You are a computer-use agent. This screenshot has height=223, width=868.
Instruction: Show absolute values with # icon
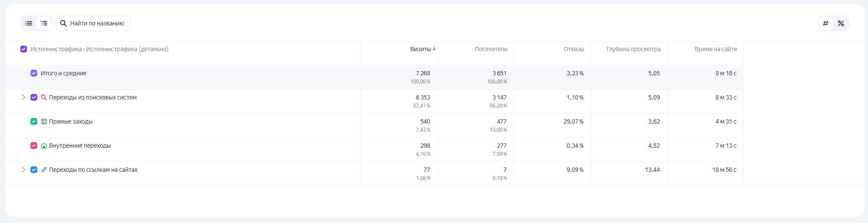[825, 23]
